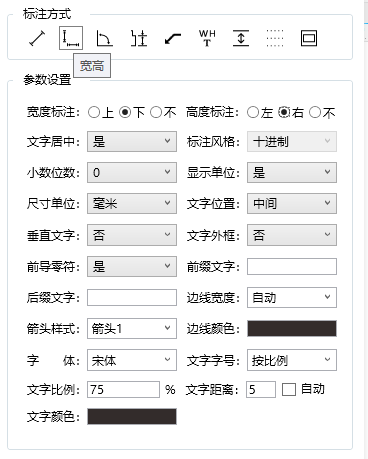Open the 边线颜色 color swatch
The height and width of the screenshot is (459, 368).
(292, 329)
